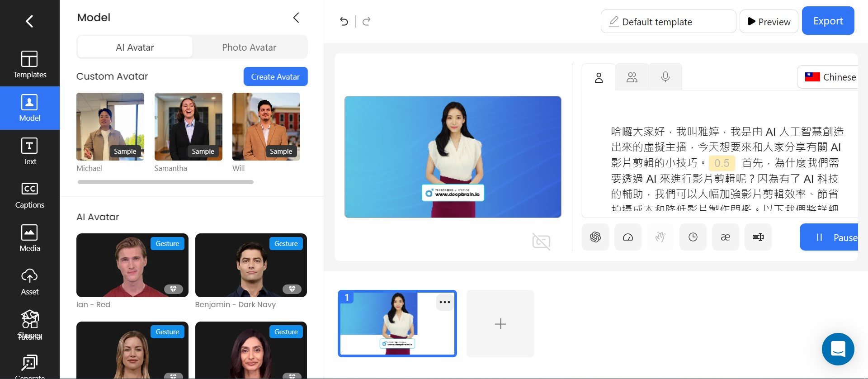Choose the blonde woman Gesture avatar
Image resolution: width=868 pixels, height=379 pixels.
tap(132, 350)
